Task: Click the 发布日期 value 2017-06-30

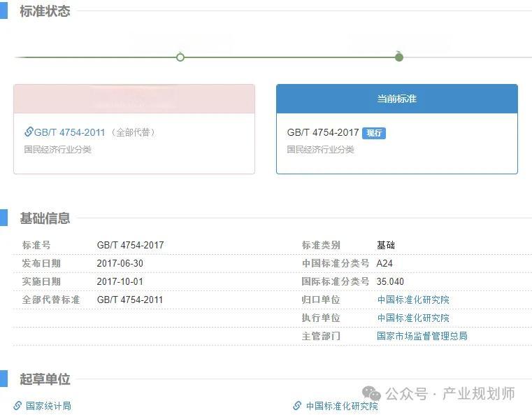Action: pyautogui.click(x=120, y=263)
